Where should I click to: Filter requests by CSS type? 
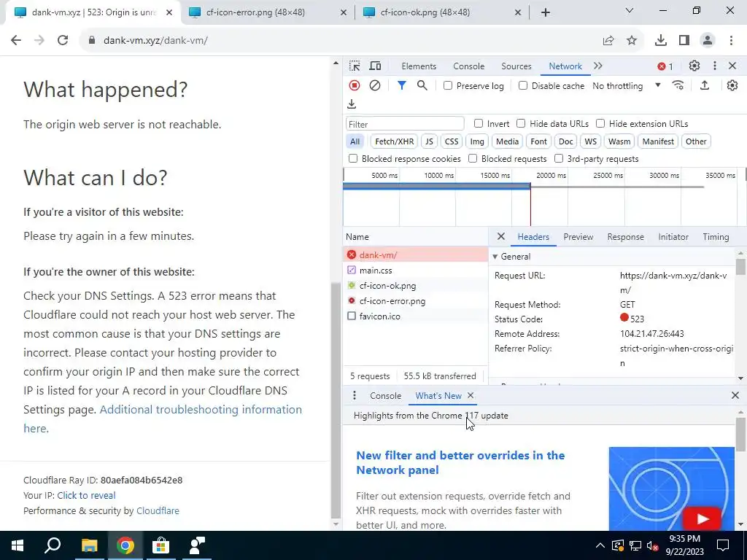[451, 141]
